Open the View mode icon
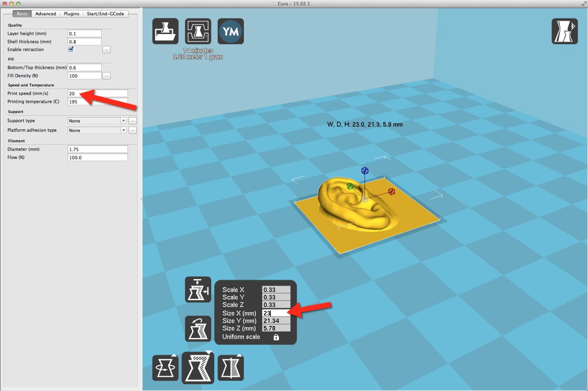Image resolution: width=588 pixels, height=391 pixels. (x=564, y=31)
